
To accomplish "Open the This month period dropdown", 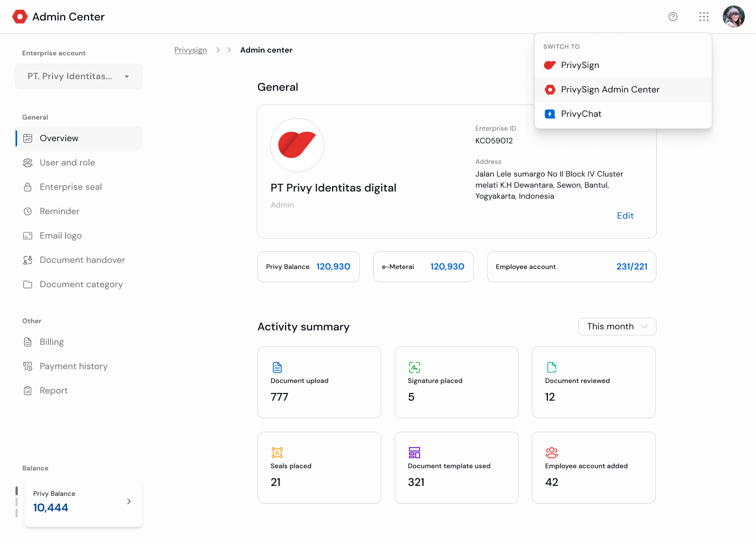I will (617, 327).
